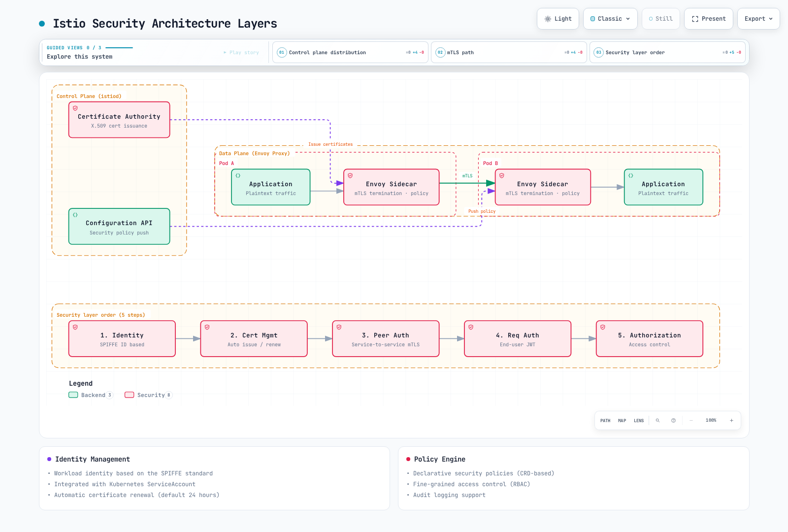
Task: Click shield icon on 4. Req Auth step
Action: point(471,327)
